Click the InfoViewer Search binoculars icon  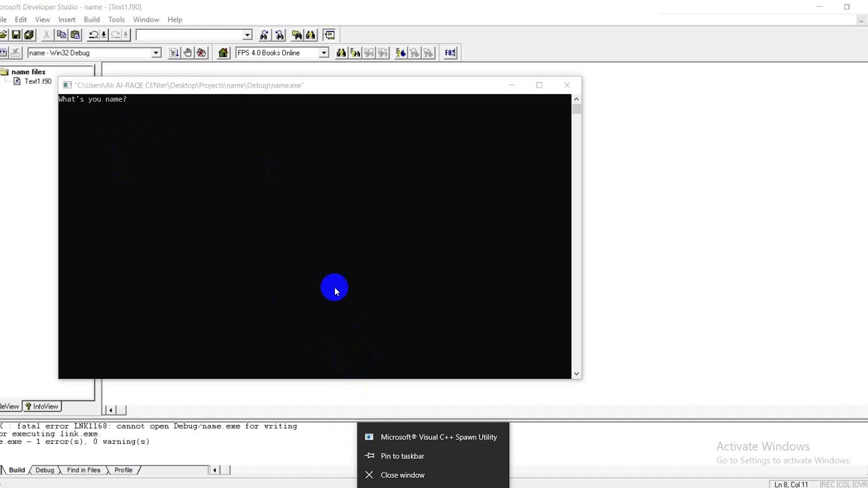coord(341,53)
